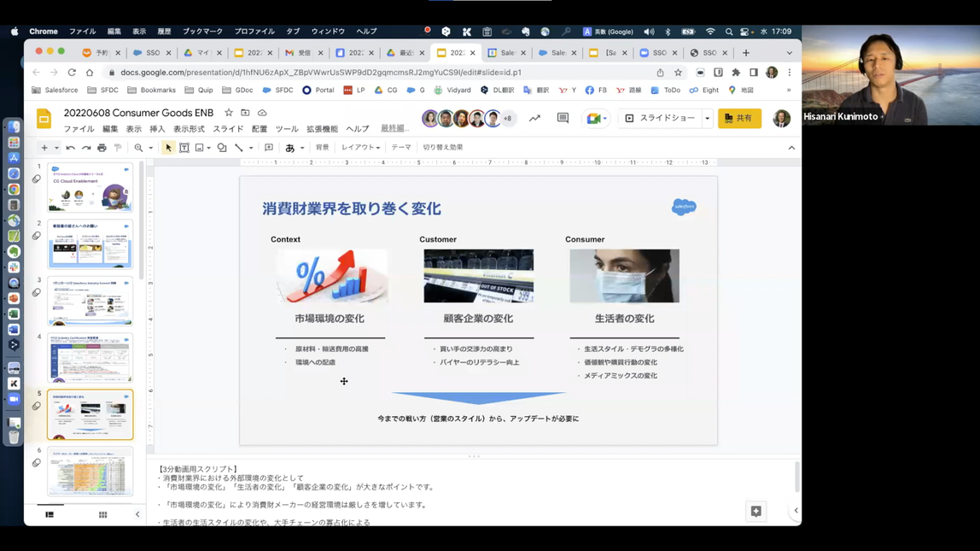Click the zoom magnifier tool
The width and height of the screenshot is (980, 551).
[138, 148]
